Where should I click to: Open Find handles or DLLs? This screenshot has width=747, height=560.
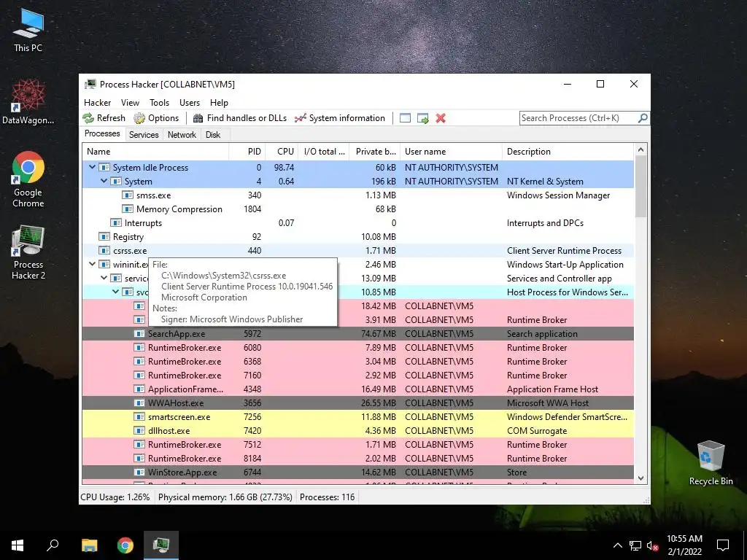pos(239,118)
